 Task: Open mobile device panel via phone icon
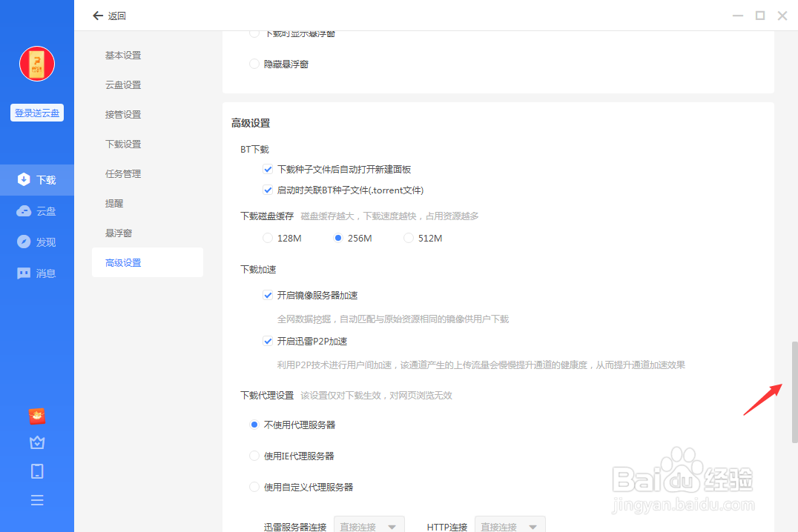37,471
